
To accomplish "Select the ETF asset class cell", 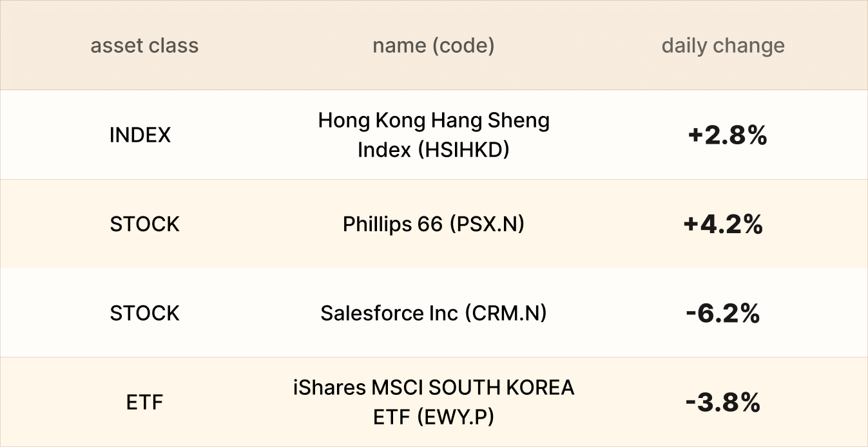I will pyautogui.click(x=144, y=403).
